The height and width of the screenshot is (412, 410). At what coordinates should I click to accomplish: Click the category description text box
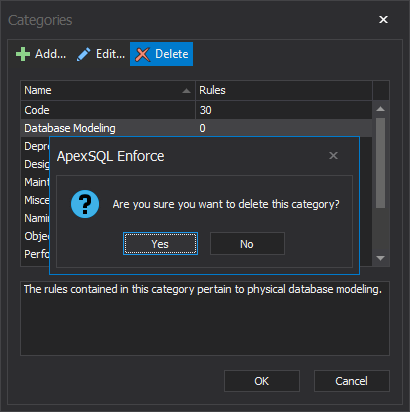tap(205, 318)
